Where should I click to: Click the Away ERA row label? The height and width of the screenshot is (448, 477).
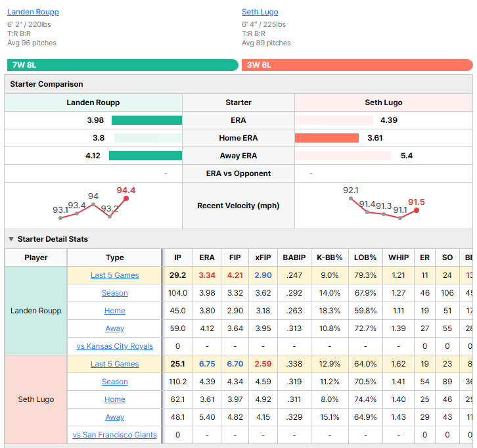pos(238,156)
